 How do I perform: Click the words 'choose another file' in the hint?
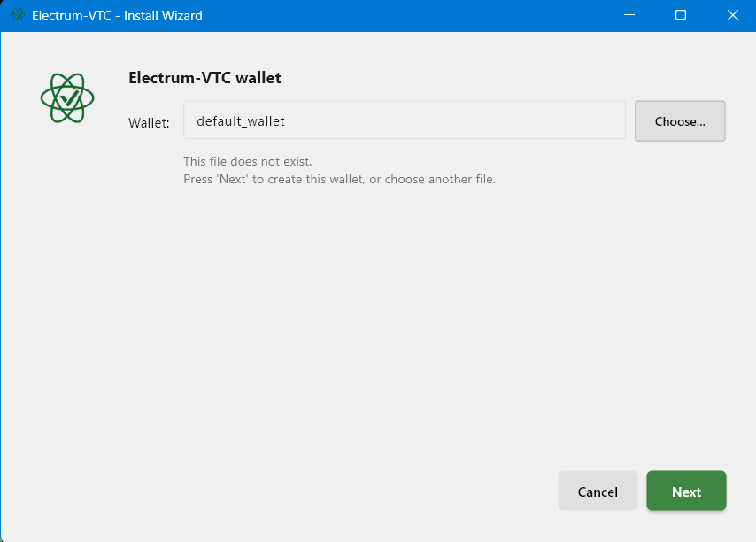(x=439, y=180)
